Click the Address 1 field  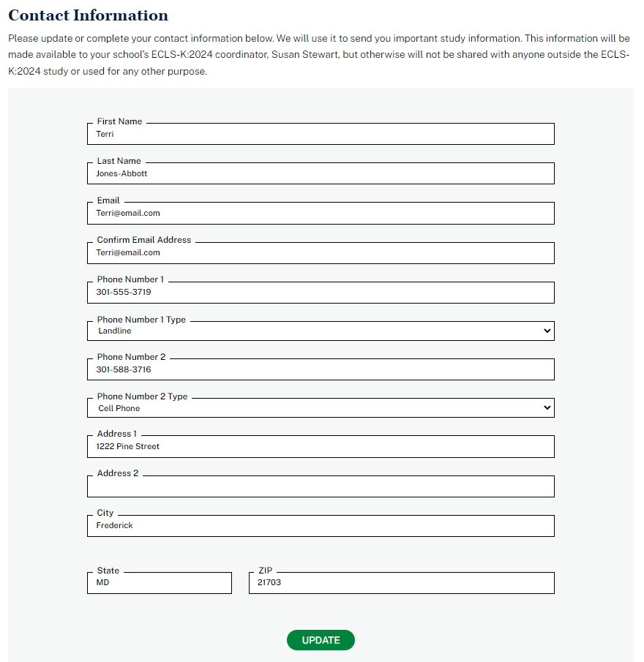pos(321,447)
